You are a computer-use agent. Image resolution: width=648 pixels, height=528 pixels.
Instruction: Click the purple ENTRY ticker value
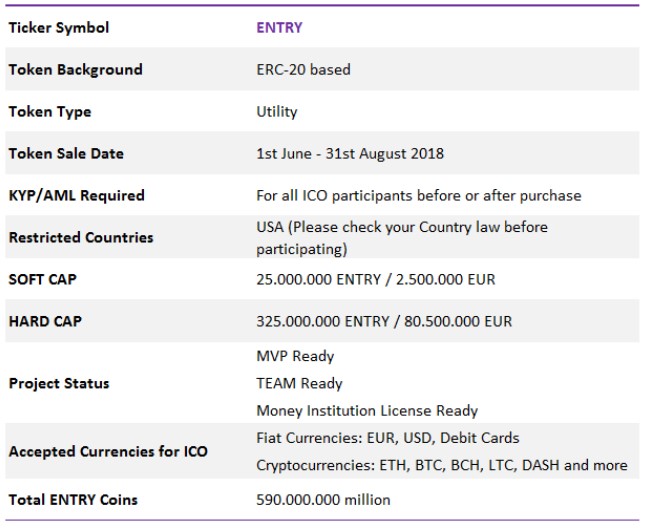279,28
